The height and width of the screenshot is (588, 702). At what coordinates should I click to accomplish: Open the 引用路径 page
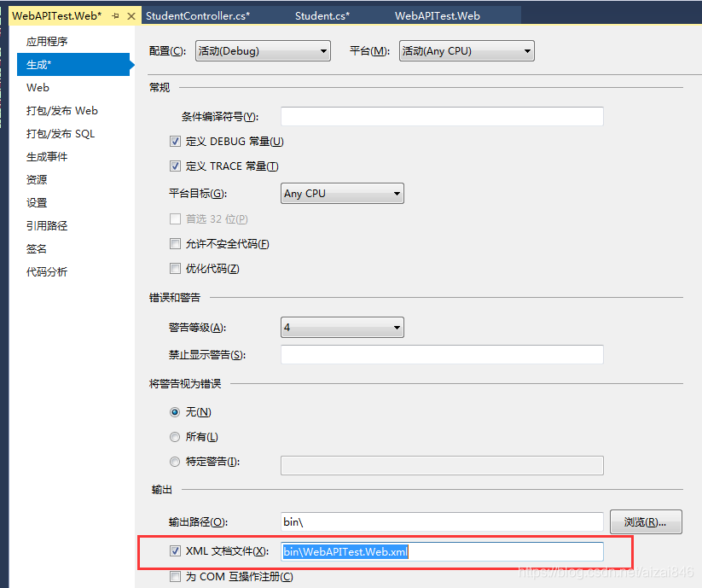click(x=47, y=225)
